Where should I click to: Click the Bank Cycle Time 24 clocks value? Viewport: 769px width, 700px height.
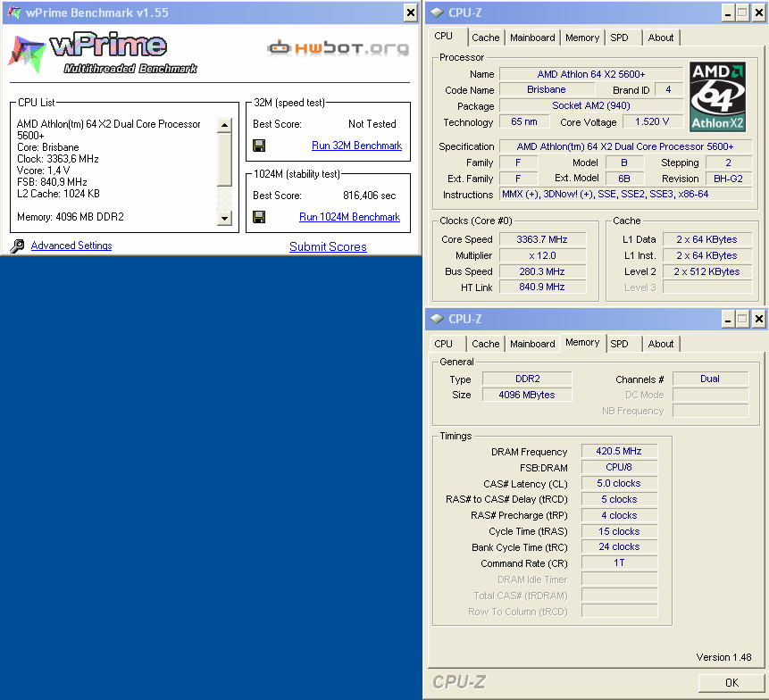click(619, 546)
